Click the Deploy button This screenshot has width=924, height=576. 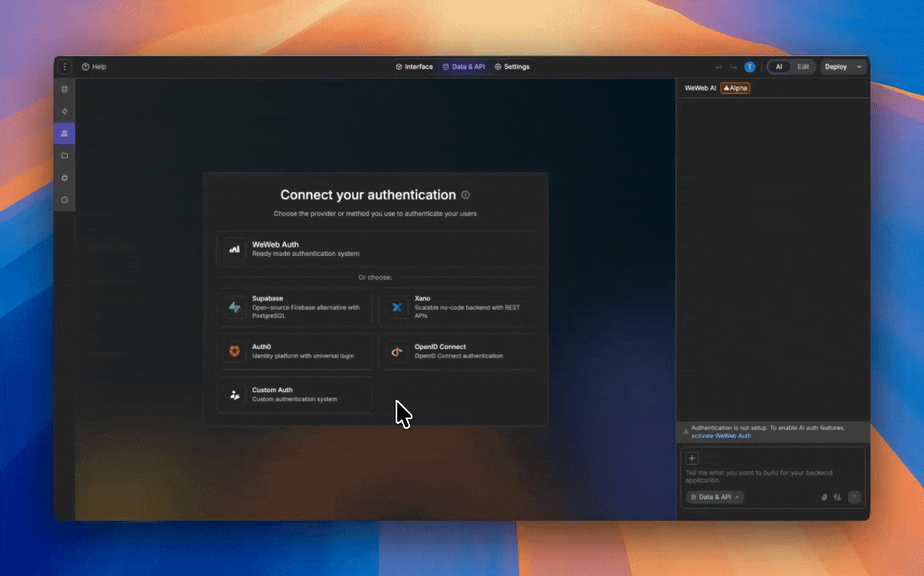click(835, 66)
